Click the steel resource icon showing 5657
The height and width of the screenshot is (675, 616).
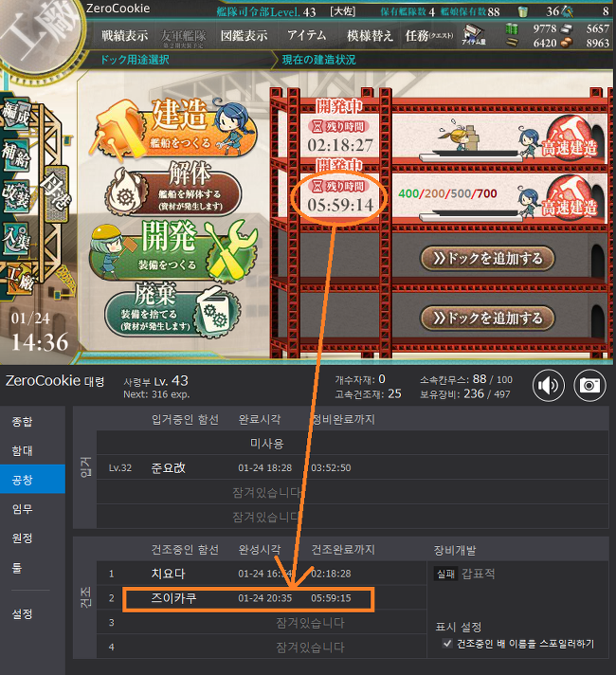(x=568, y=28)
